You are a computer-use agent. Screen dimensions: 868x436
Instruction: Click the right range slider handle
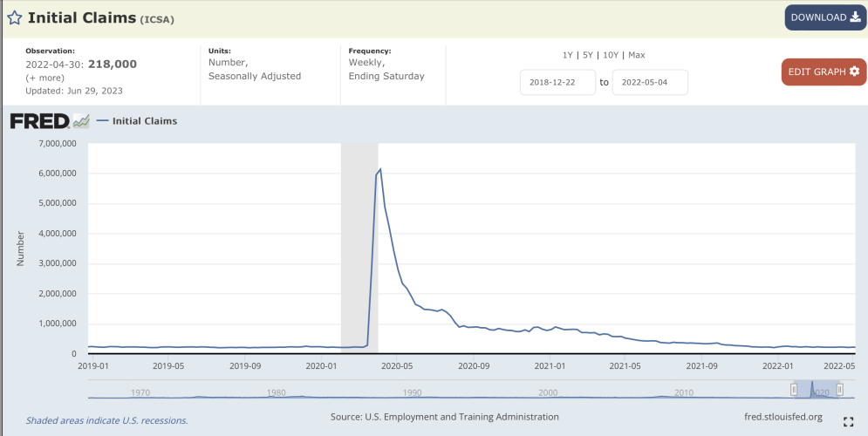(x=839, y=390)
